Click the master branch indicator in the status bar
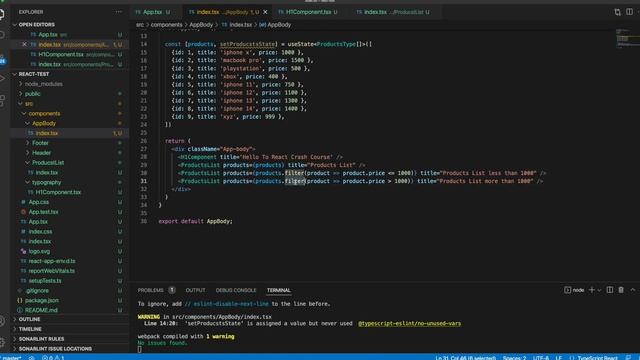Viewport: 640px width, 360px height. point(11,358)
